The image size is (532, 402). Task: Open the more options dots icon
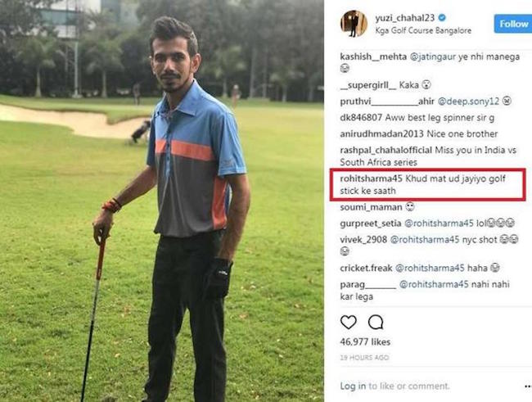[x=528, y=386]
